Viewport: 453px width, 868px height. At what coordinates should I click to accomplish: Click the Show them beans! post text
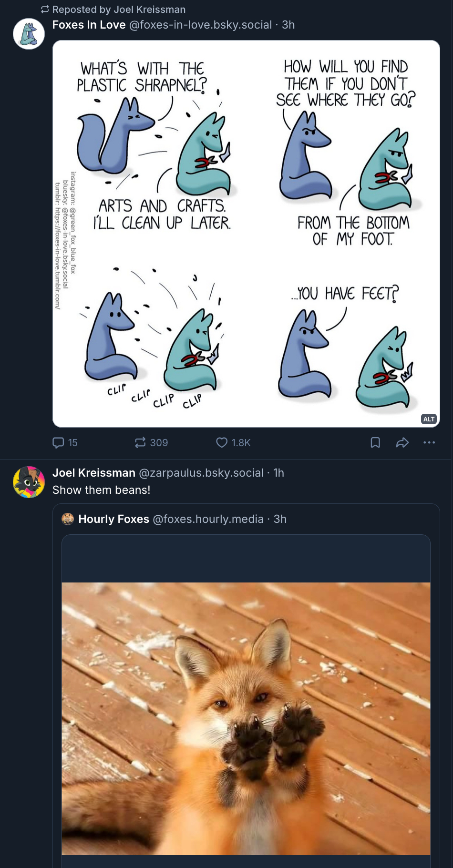click(101, 490)
